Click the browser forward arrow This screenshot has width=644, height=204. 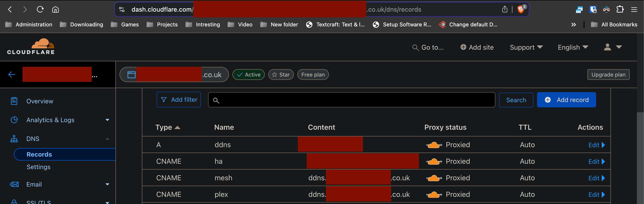(25, 9)
